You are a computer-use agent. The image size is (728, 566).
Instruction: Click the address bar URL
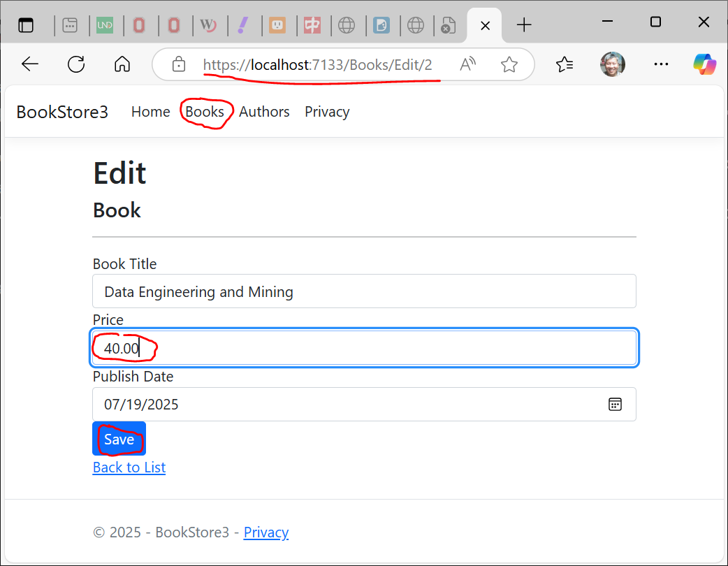click(x=318, y=64)
